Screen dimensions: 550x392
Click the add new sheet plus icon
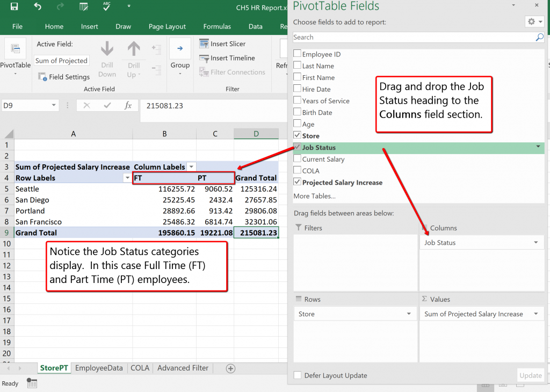pos(230,368)
